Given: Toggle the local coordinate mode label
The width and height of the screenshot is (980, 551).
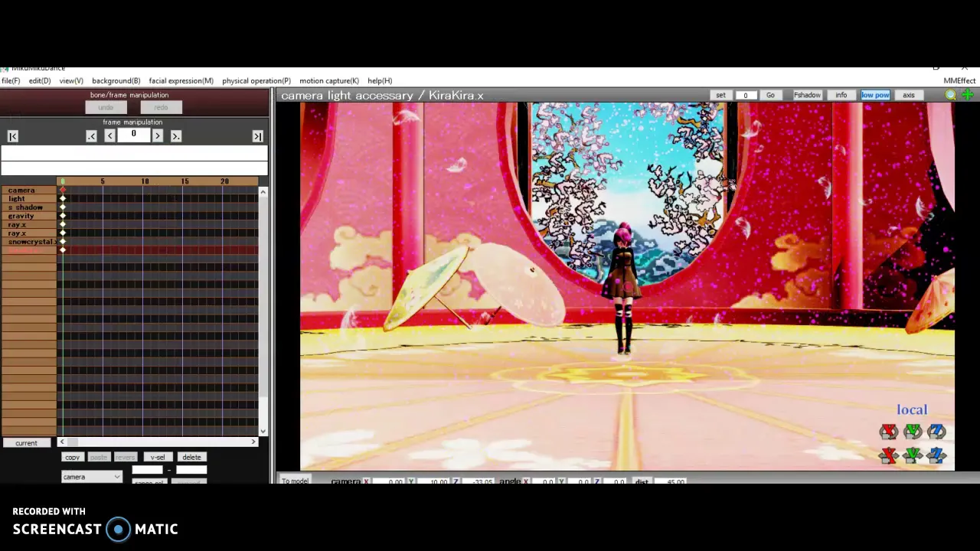Looking at the screenshot, I should click(912, 410).
